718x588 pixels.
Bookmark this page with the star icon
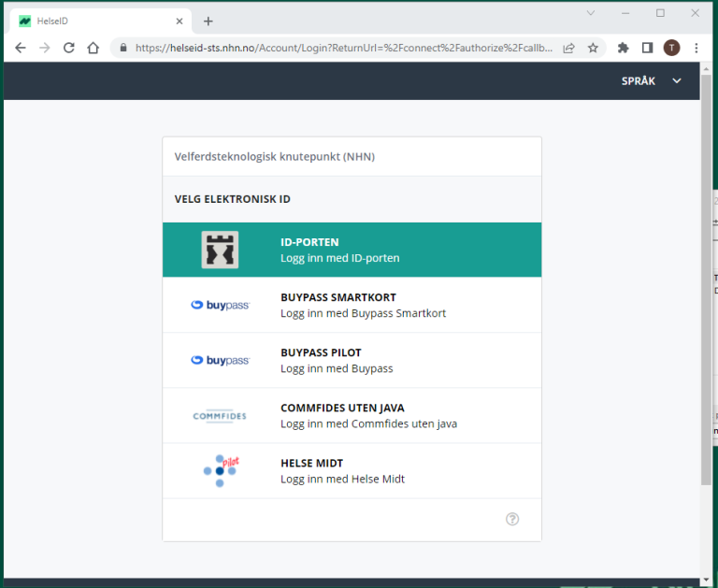click(x=593, y=48)
